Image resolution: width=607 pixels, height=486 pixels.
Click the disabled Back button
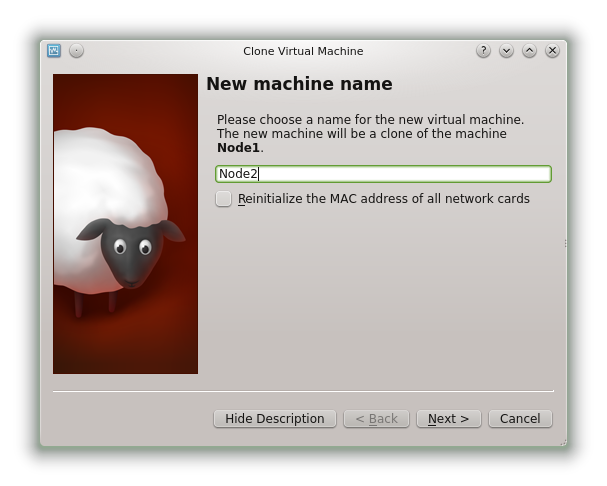376,419
